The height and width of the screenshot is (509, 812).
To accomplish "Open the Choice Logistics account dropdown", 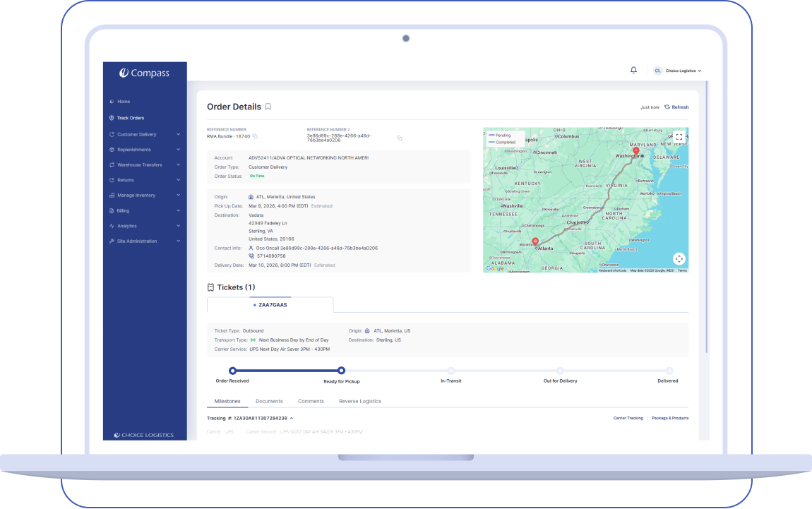I will tap(679, 71).
